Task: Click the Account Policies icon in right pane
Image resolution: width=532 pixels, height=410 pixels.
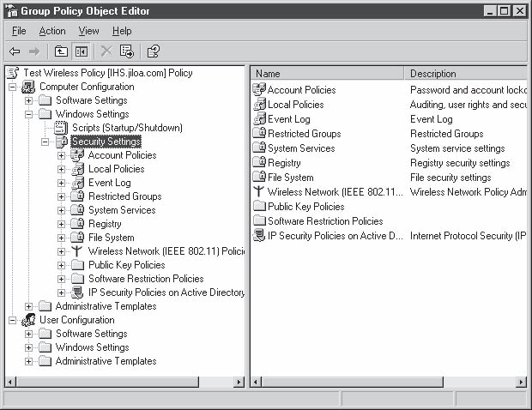Action: point(259,89)
